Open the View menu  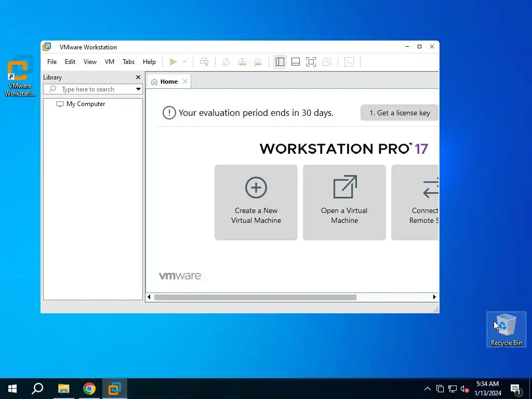(90, 62)
